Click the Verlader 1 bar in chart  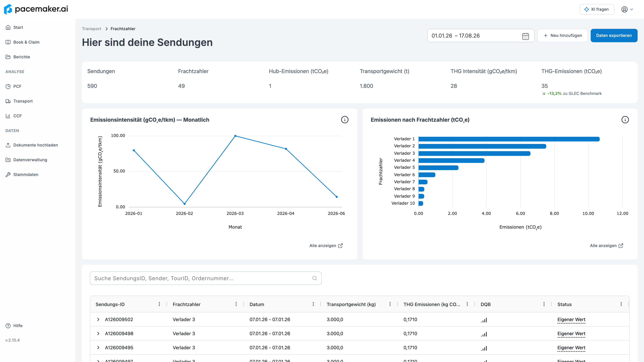[509, 139]
